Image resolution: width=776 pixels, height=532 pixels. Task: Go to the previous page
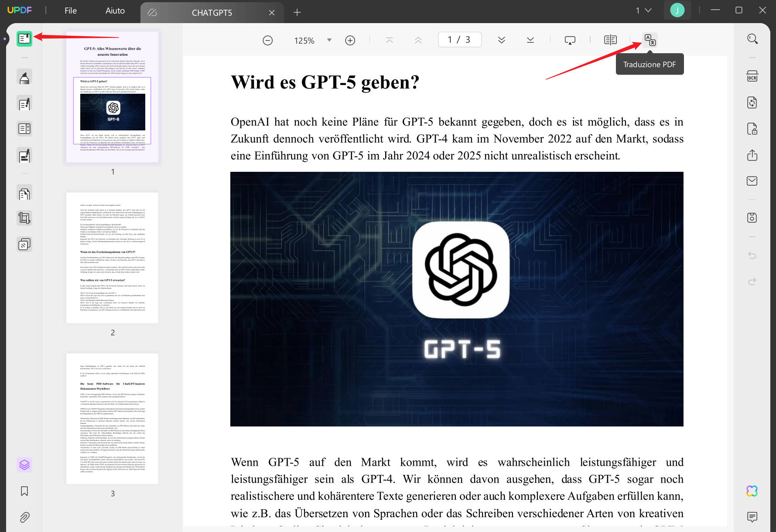coord(418,40)
